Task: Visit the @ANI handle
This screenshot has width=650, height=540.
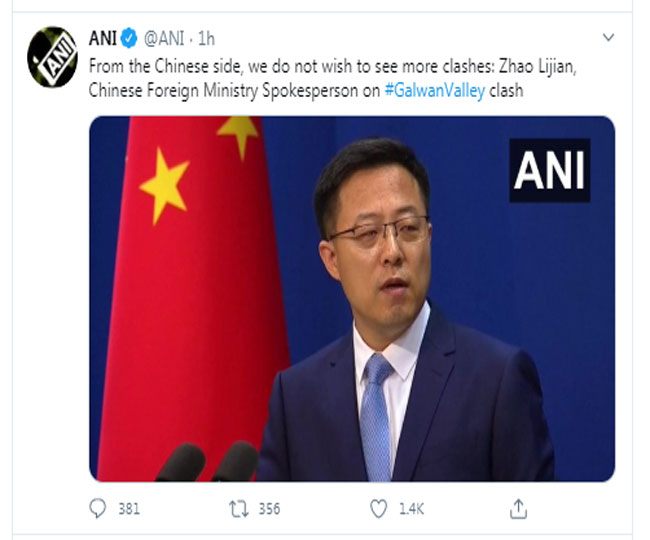Action: point(164,39)
